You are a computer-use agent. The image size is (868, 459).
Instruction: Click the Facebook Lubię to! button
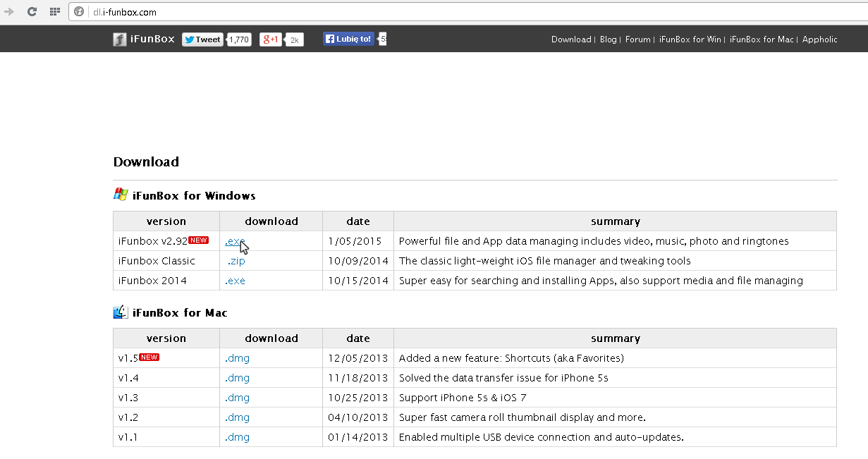tap(348, 39)
